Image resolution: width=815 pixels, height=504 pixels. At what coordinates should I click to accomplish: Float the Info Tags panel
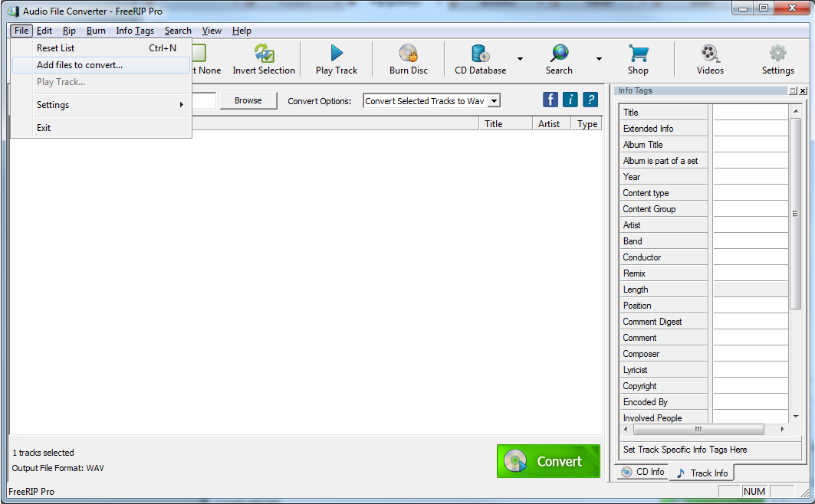pos(794,91)
